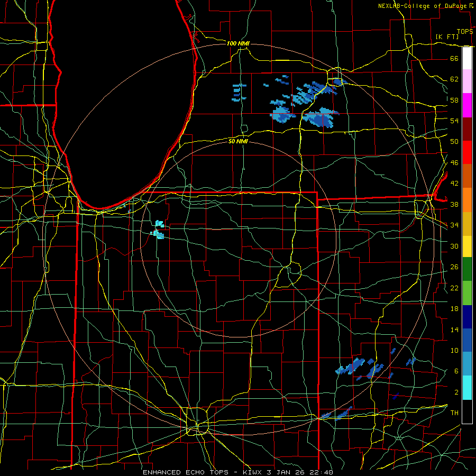
Task: Click the legend value 6
Action: point(456,371)
